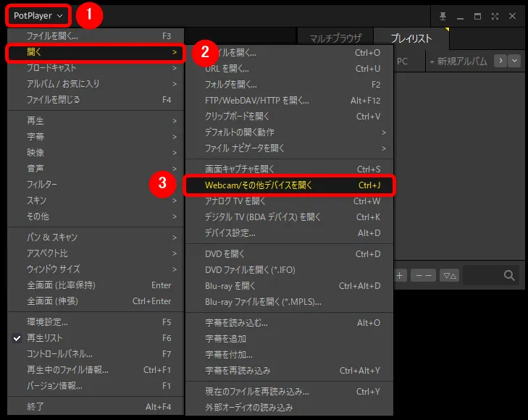Screen dimensions: 528x420
Task: Expand the アスペクト比 submenu
Action: [x=96, y=253]
